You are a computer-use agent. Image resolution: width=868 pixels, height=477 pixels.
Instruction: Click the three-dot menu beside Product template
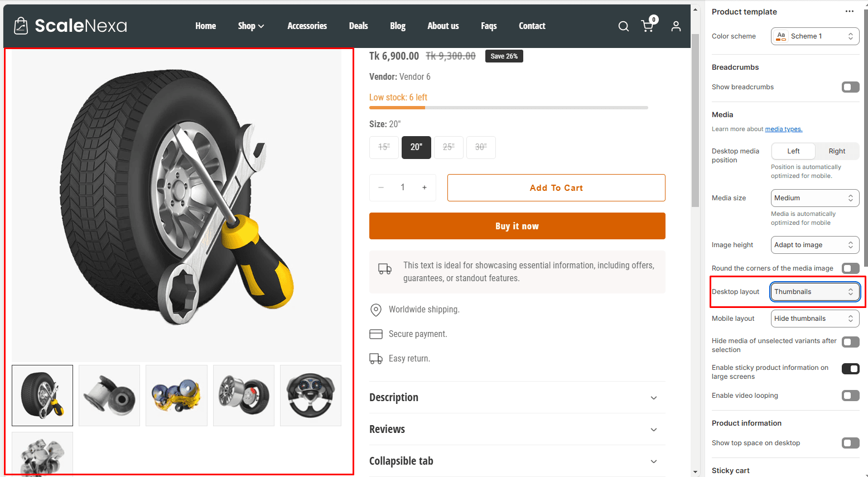849,12
